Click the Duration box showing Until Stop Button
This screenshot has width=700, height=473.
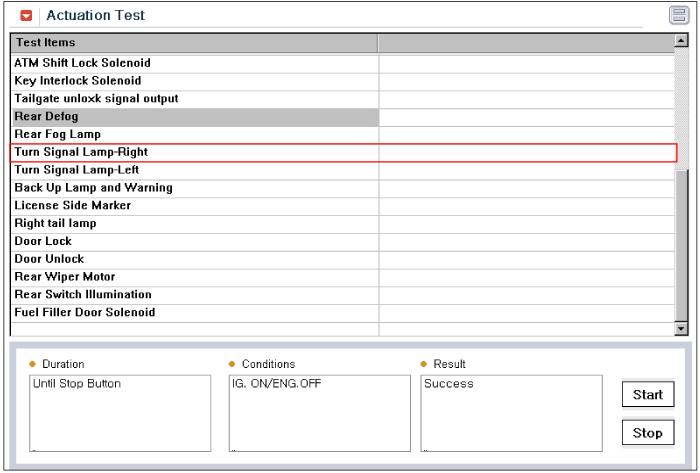pos(120,413)
